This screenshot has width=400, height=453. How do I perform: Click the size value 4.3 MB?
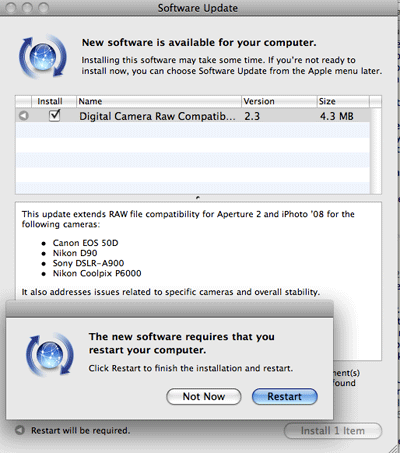(336, 116)
